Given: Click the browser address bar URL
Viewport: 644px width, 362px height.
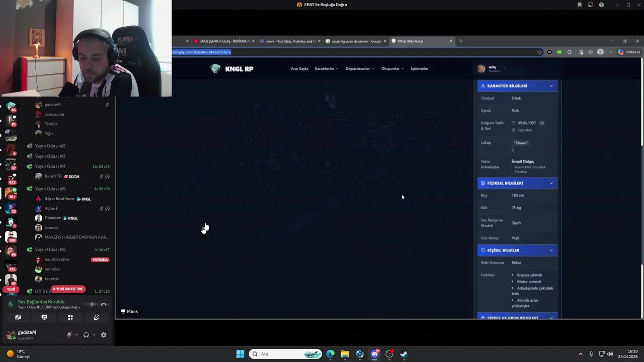Looking at the screenshot, I should [x=201, y=52].
